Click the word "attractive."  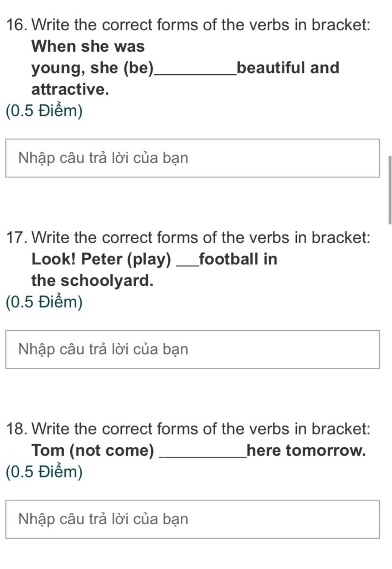pyautogui.click(x=70, y=89)
